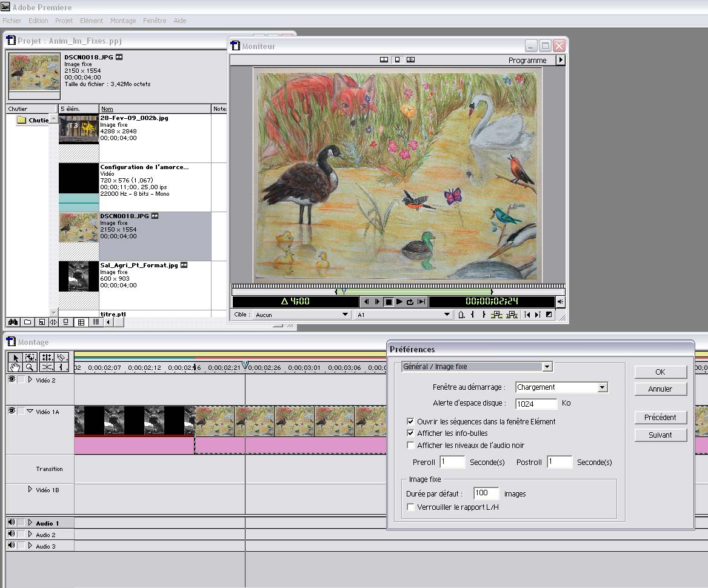Open the Monitor Programme flyout menu arrow

click(560, 59)
